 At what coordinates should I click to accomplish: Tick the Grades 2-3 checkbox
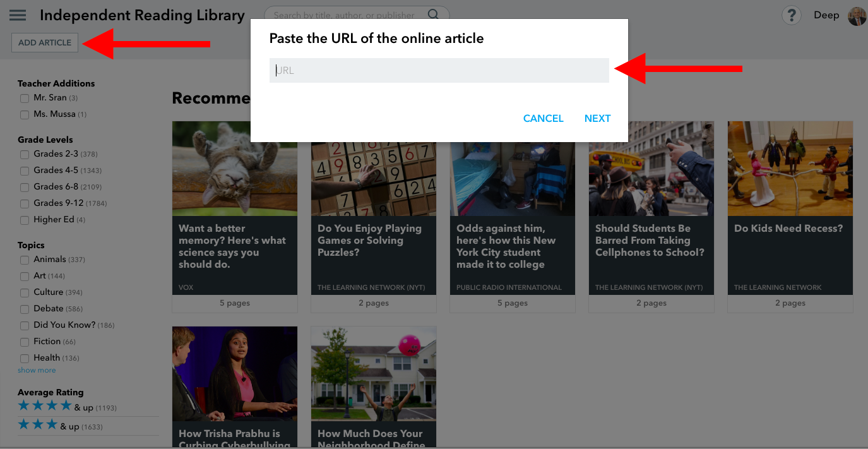pyautogui.click(x=25, y=155)
